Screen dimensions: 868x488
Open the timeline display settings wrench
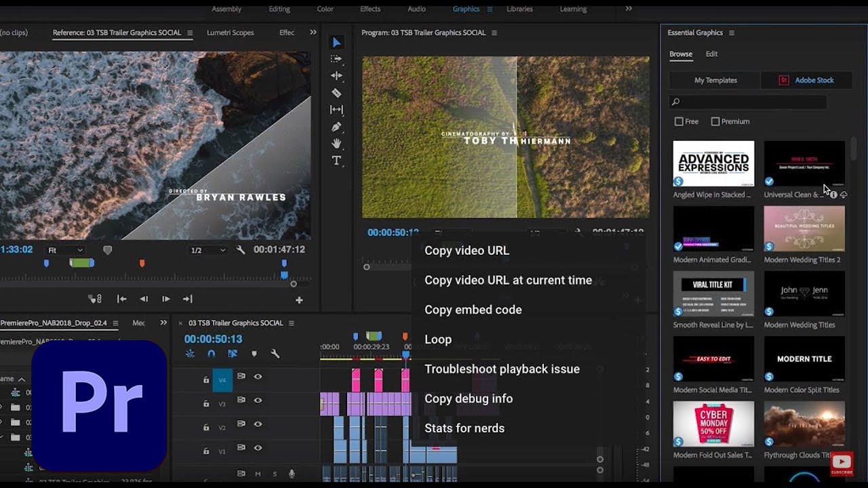275,354
